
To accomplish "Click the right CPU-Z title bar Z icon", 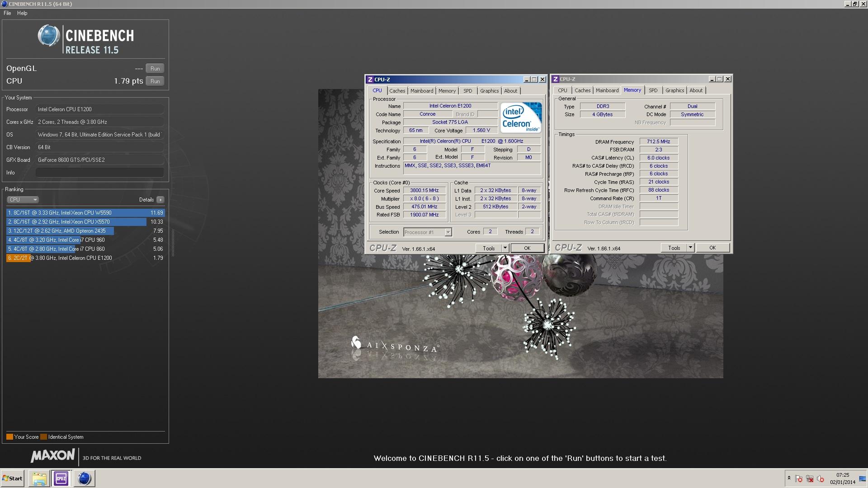I will click(x=555, y=79).
